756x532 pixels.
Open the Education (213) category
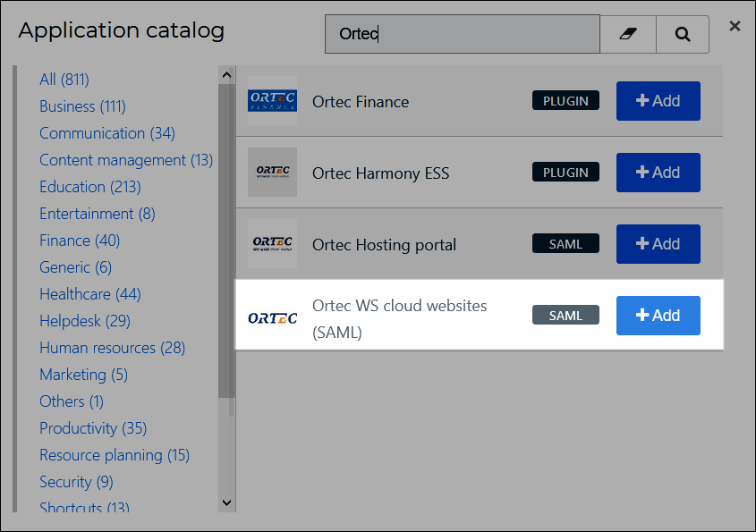click(90, 187)
